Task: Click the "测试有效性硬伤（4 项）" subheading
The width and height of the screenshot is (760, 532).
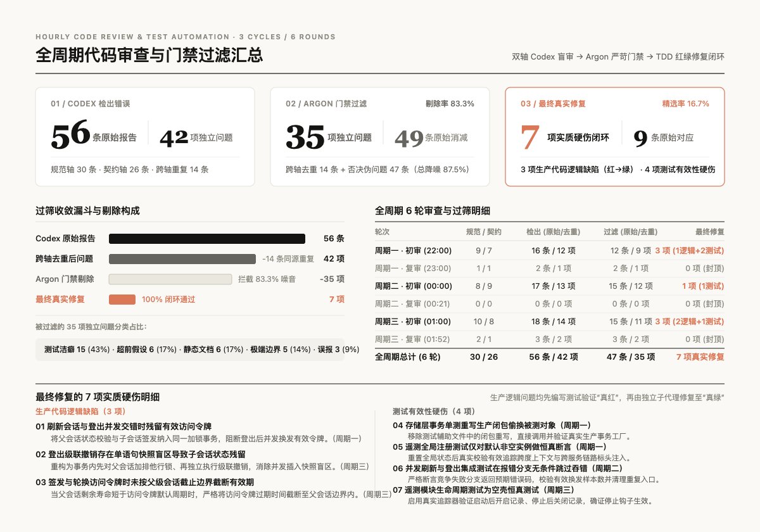Action: pos(434,411)
